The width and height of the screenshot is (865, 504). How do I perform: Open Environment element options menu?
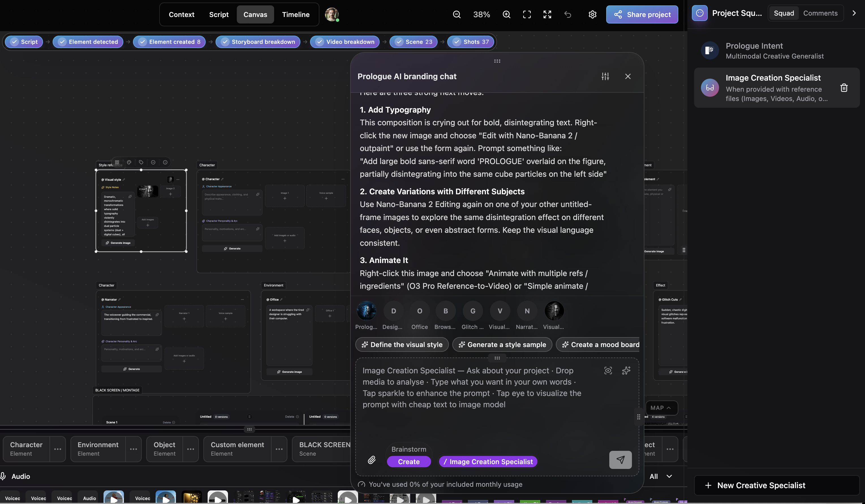click(x=134, y=449)
